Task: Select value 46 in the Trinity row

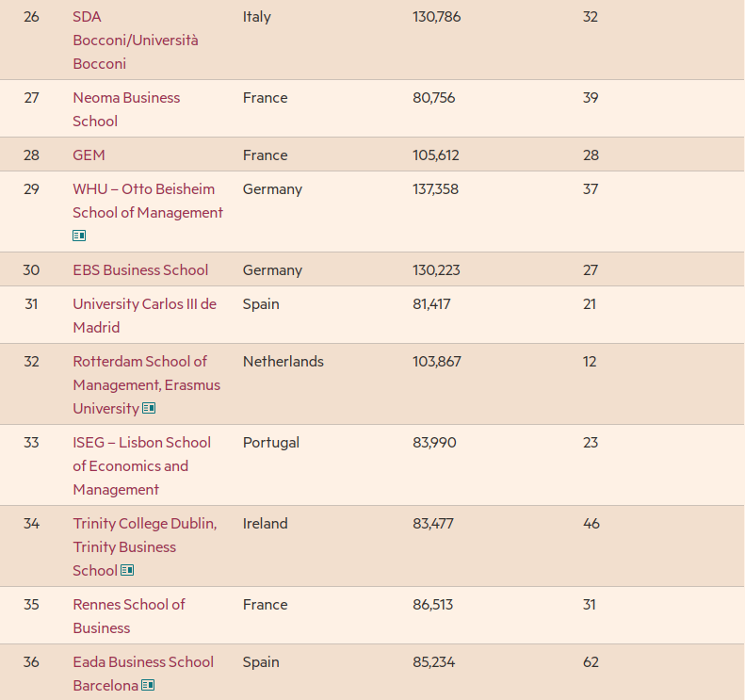Action: click(x=591, y=523)
